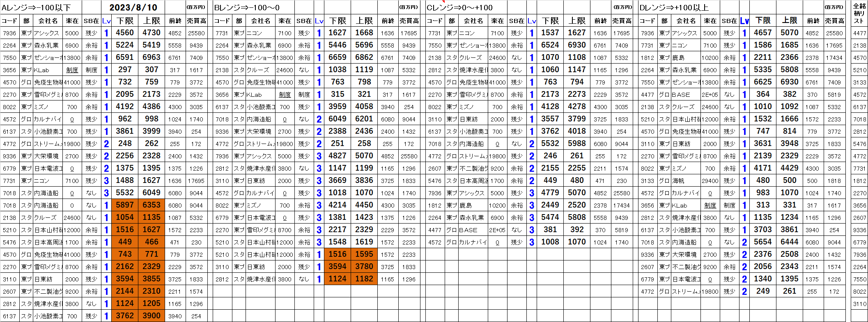
Task: Click the orange cell showing 743
Action: tap(125, 254)
